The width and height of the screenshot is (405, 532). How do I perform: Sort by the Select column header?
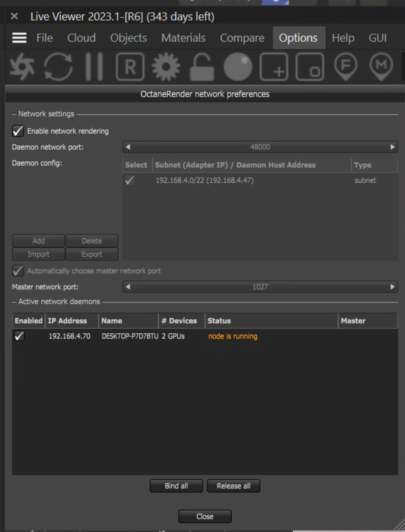137,165
